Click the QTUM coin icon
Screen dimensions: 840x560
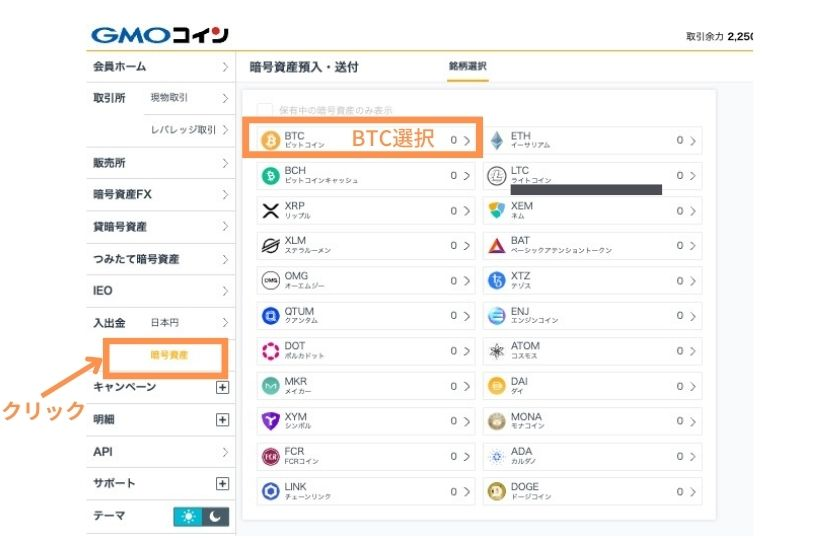pyautogui.click(x=271, y=316)
